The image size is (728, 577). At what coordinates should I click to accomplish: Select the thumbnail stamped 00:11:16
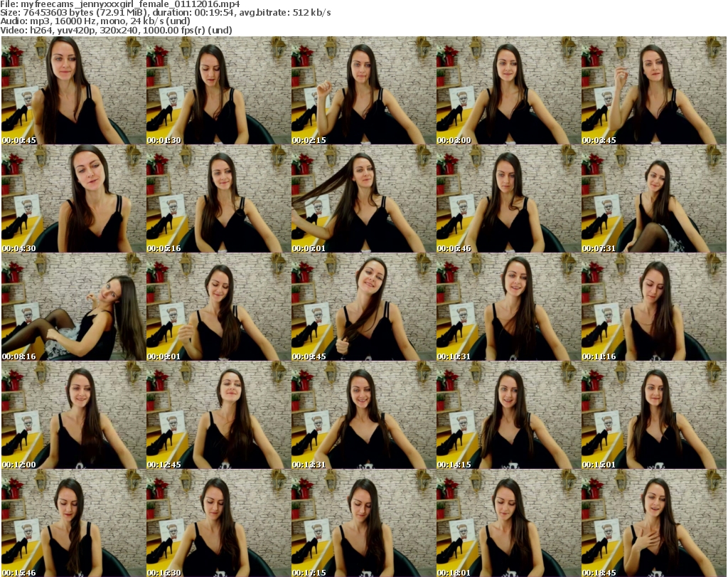653,307
